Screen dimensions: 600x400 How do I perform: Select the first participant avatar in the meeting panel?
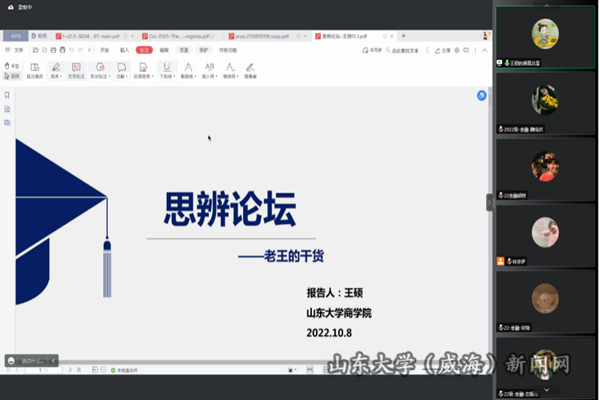(545, 34)
